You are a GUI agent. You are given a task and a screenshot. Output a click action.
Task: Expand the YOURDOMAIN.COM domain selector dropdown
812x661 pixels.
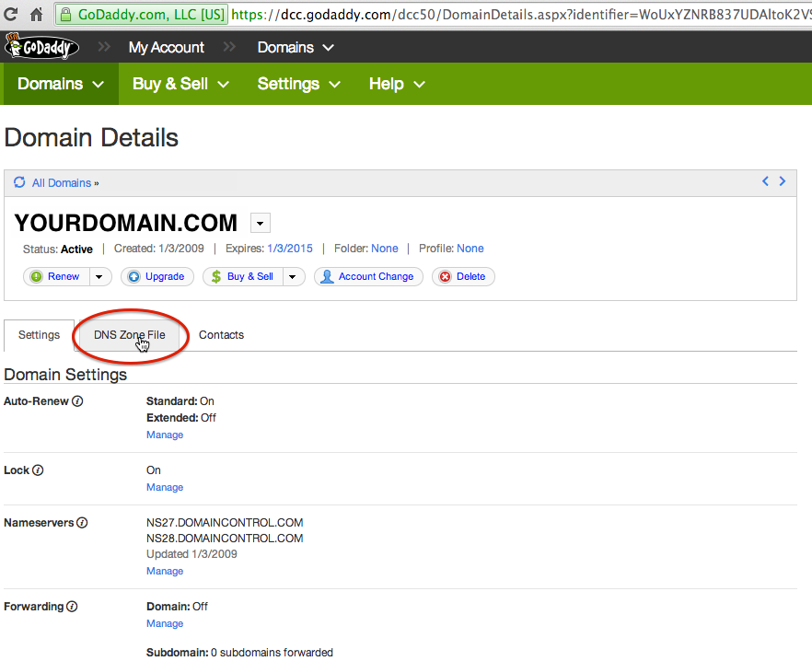coord(261,224)
